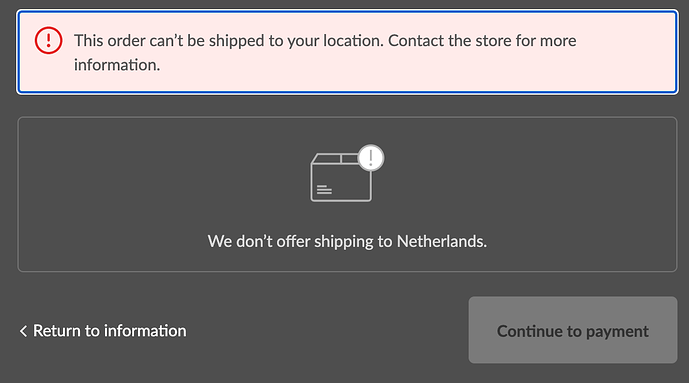Click the left chevron before Return to information
689x383 pixels.
[23, 331]
